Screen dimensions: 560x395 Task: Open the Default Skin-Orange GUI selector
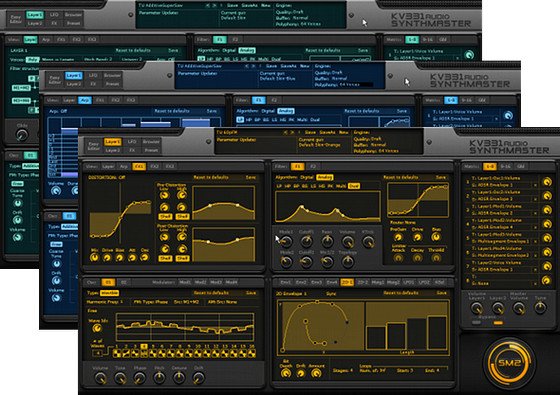click(320, 145)
